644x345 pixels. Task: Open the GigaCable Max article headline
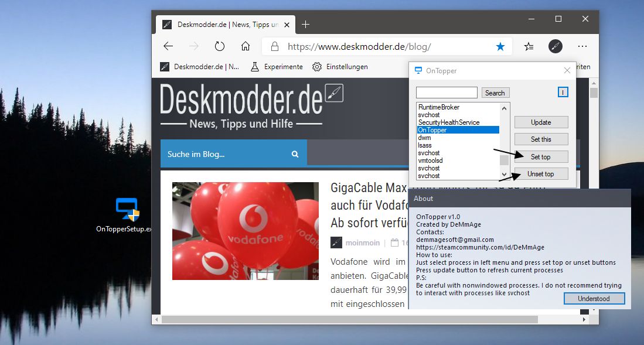click(x=369, y=206)
